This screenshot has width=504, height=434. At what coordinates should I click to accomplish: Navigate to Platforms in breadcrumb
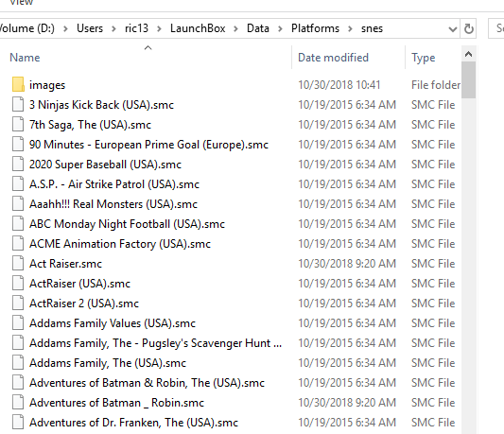point(315,28)
